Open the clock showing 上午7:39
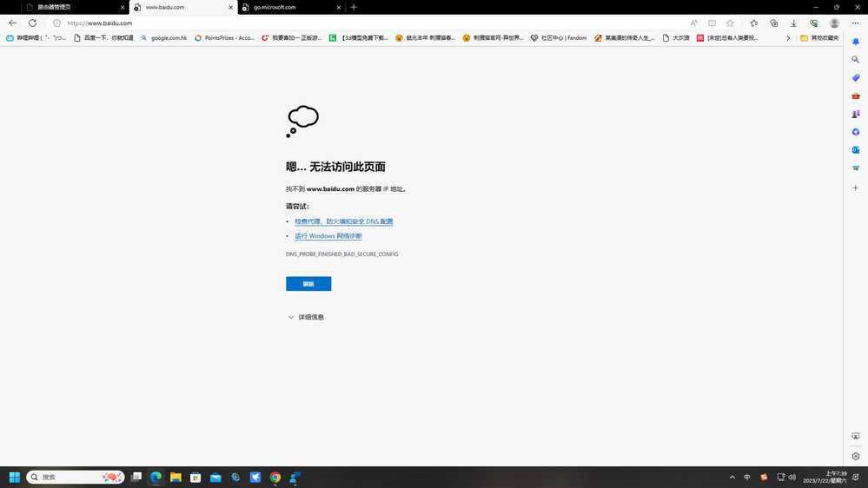Image resolution: width=868 pixels, height=488 pixels. click(825, 477)
